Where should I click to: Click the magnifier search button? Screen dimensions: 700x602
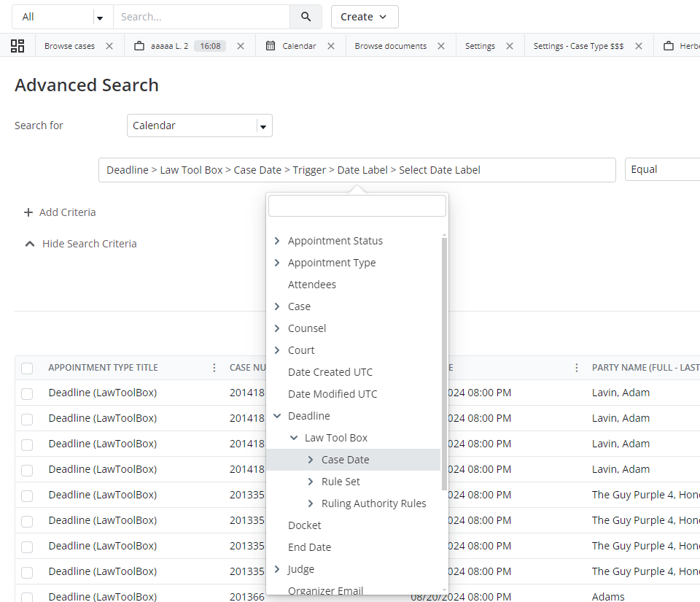click(x=306, y=17)
